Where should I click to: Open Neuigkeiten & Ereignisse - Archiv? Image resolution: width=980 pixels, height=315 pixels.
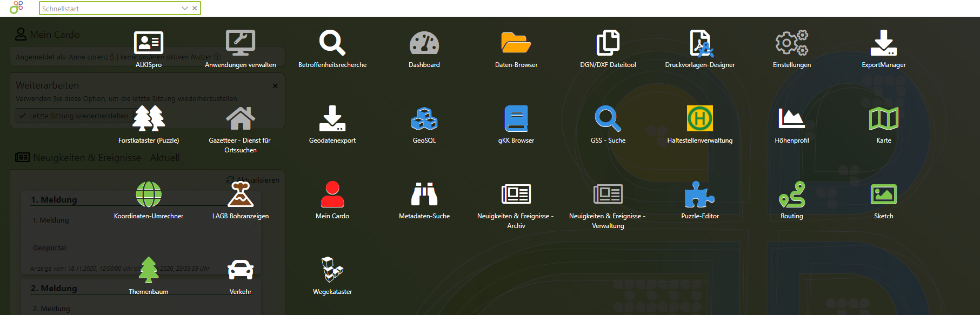tap(516, 194)
